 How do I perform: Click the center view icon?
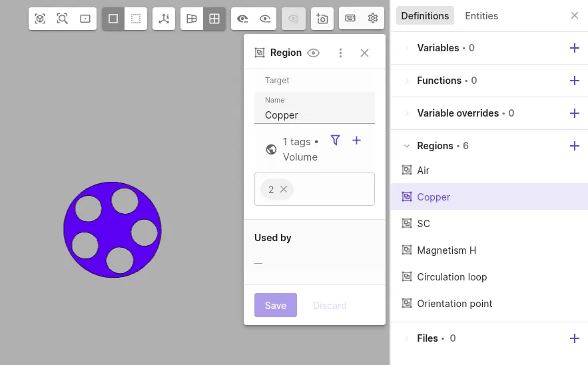click(x=85, y=19)
